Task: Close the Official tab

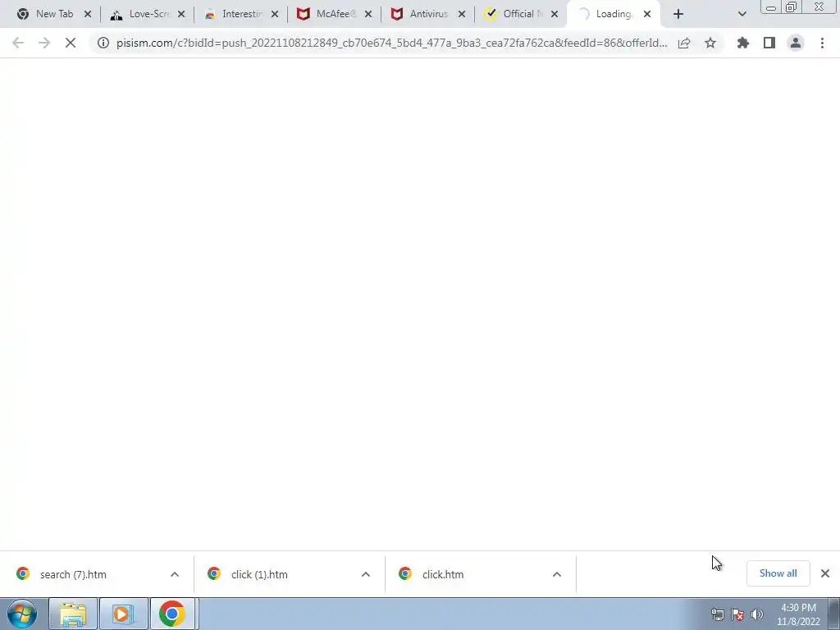Action: 555,15
